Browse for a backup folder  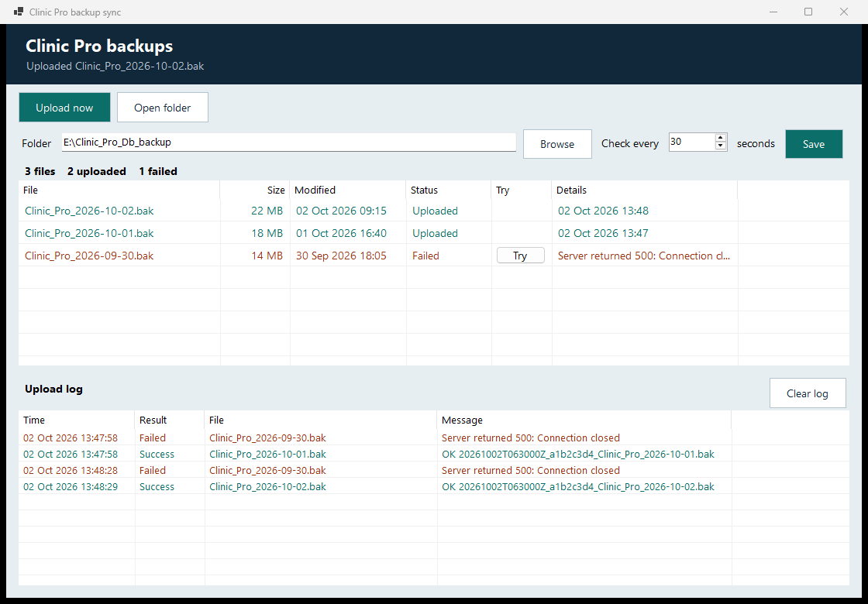coord(557,144)
